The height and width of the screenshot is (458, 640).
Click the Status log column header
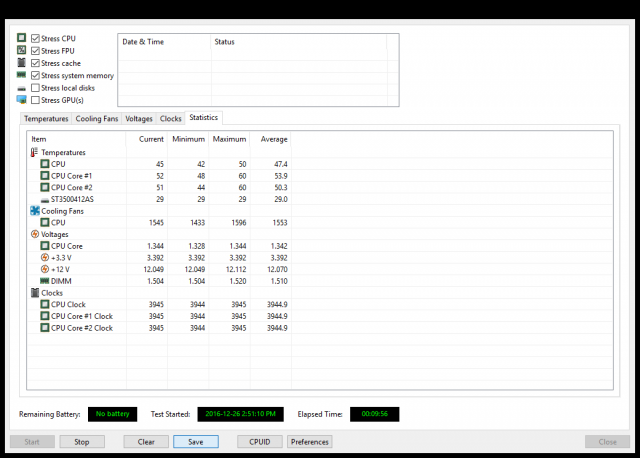[x=299, y=42]
